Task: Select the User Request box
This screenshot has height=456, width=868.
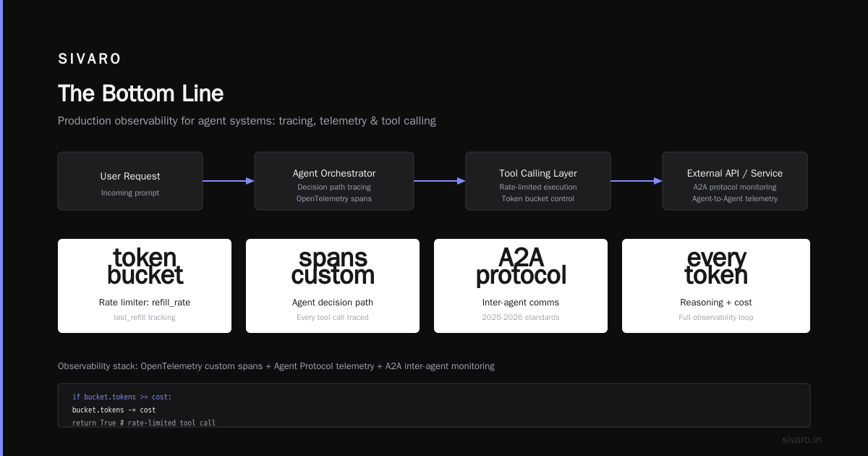Action: pyautogui.click(x=130, y=181)
